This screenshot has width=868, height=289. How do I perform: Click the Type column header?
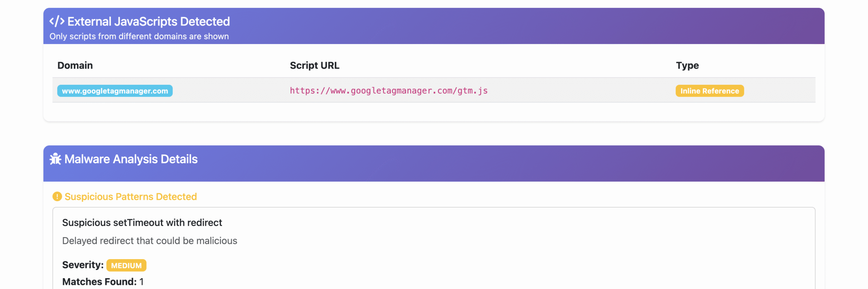(687, 65)
